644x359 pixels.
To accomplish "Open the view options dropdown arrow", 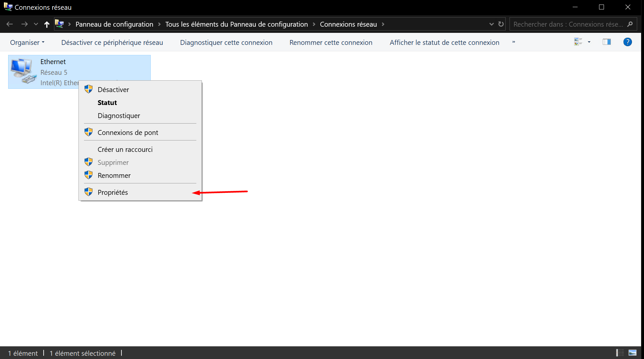I will 589,42.
